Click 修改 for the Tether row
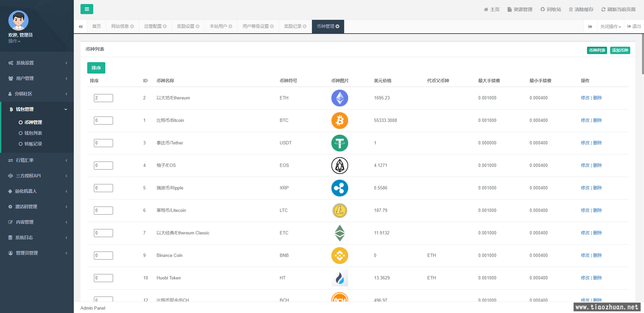 tap(585, 143)
